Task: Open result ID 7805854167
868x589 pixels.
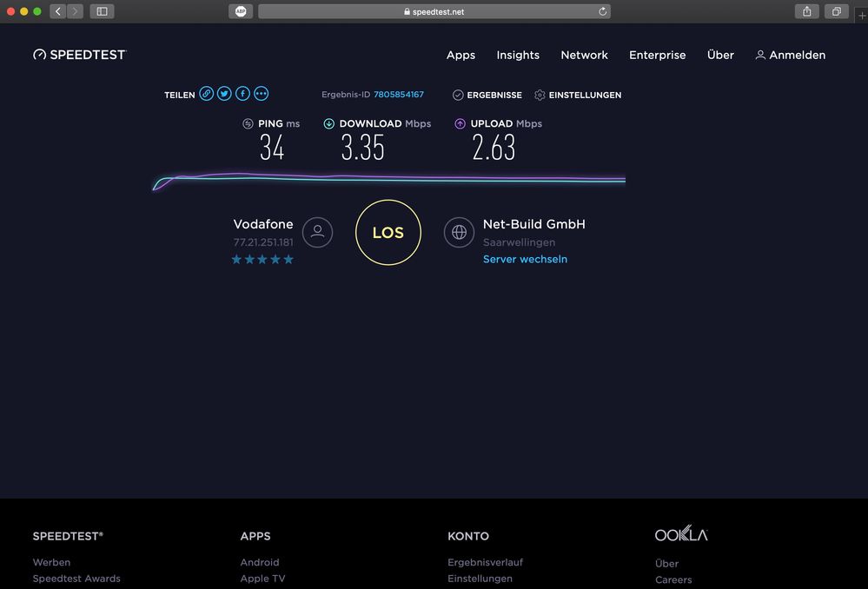Action: [x=399, y=94]
